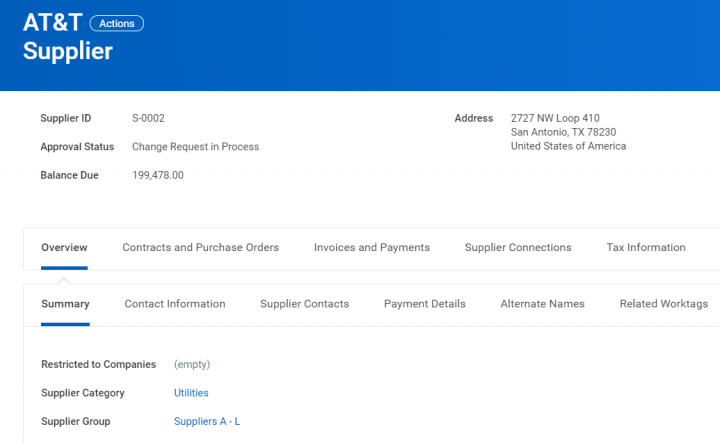The width and height of the screenshot is (720, 443).
Task: Click the Utilities supplier category link
Action: coord(191,393)
